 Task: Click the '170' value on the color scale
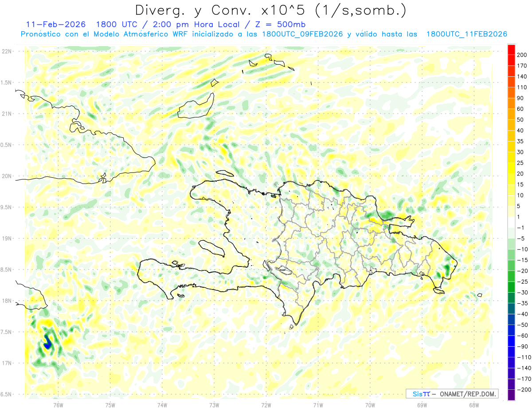522,66
